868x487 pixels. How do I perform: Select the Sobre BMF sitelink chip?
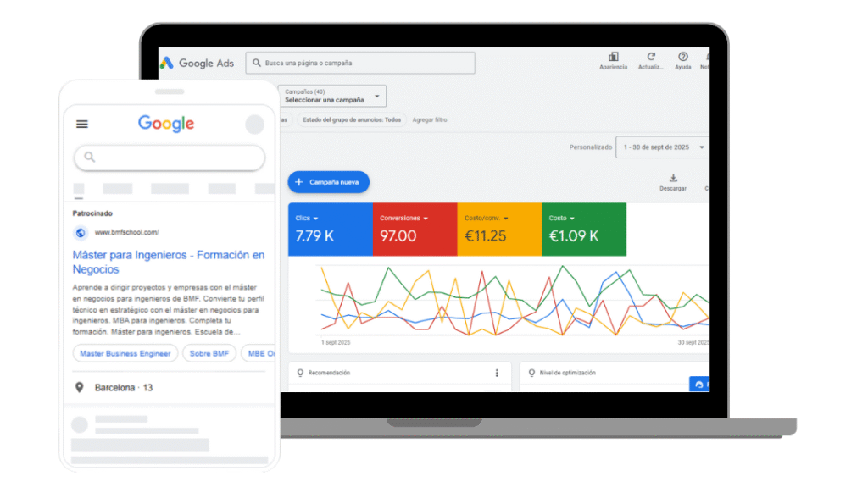[209, 353]
